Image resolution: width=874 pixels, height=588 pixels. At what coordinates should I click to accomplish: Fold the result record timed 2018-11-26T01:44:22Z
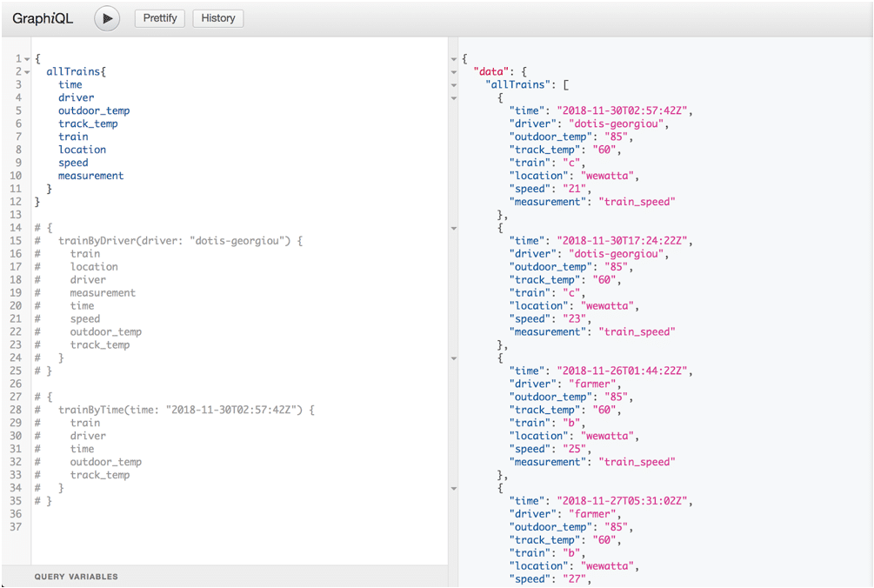click(453, 358)
